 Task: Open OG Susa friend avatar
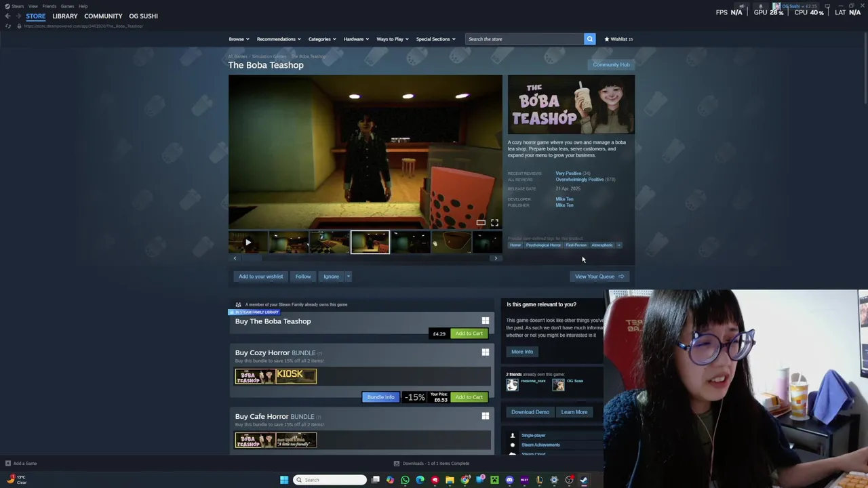(558, 384)
